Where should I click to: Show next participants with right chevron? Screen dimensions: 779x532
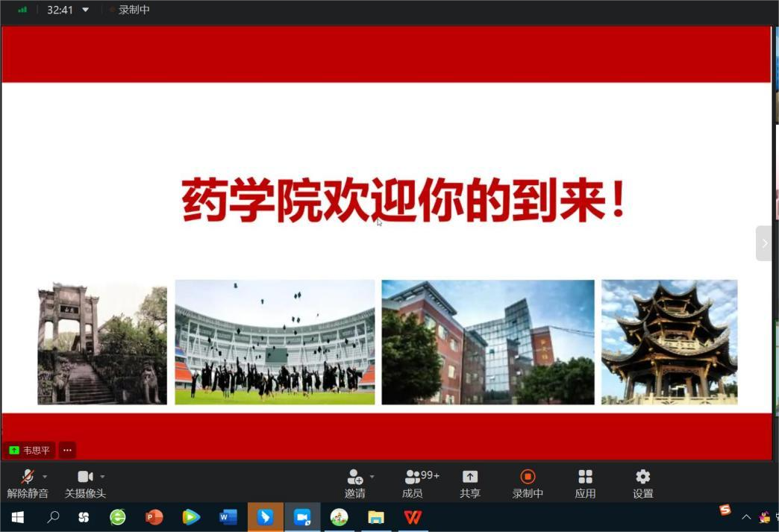coord(764,243)
